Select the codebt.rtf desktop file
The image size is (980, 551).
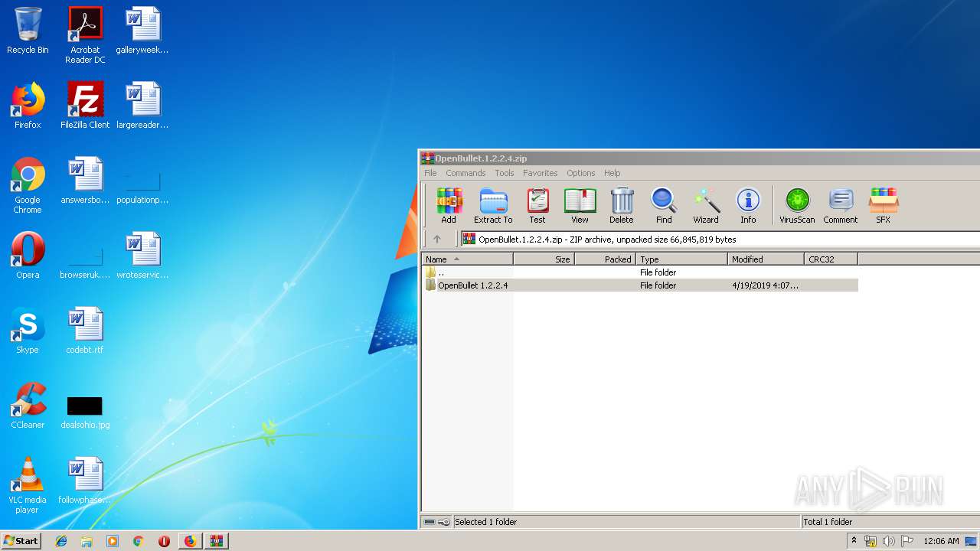point(85,331)
